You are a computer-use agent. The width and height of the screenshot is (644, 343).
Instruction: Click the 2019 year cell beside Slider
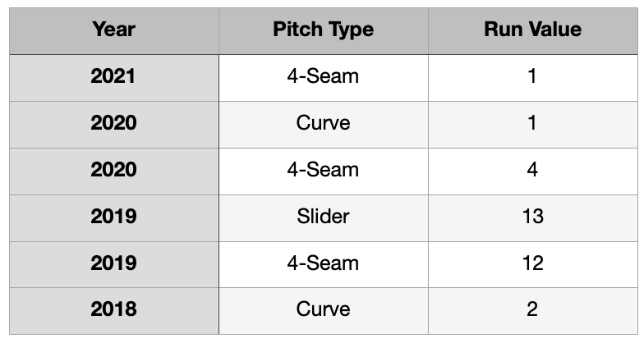pos(114,217)
